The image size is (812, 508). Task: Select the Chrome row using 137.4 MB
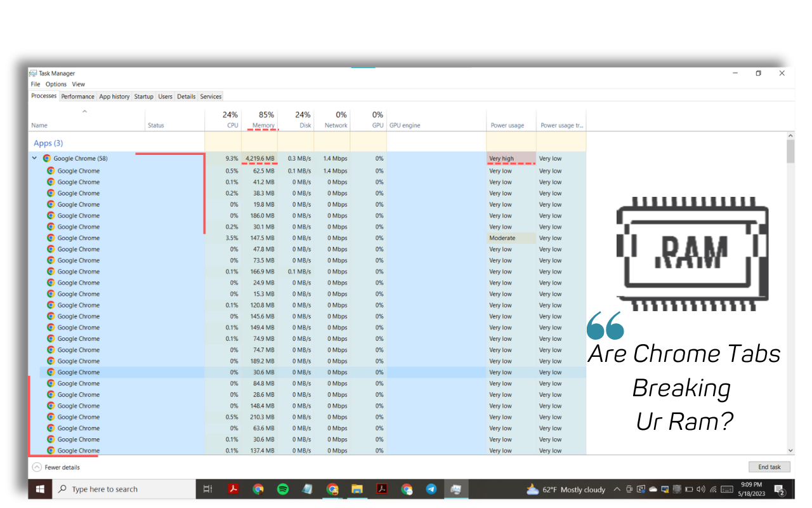coord(307,450)
